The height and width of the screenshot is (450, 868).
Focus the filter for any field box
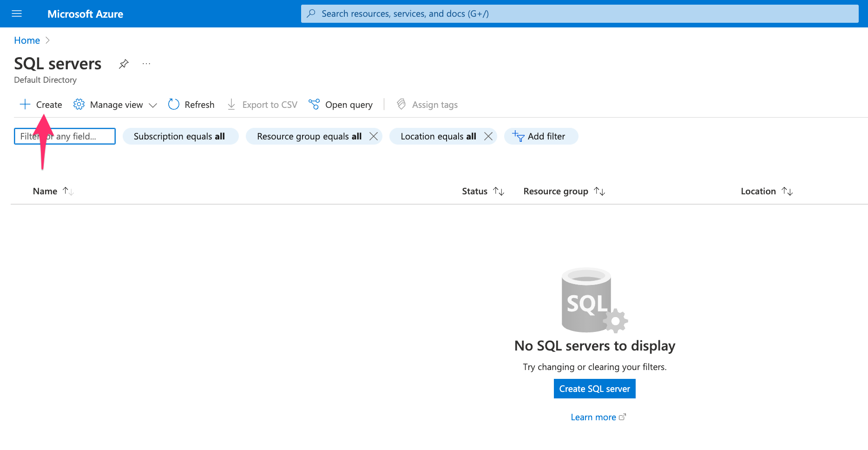tap(65, 136)
